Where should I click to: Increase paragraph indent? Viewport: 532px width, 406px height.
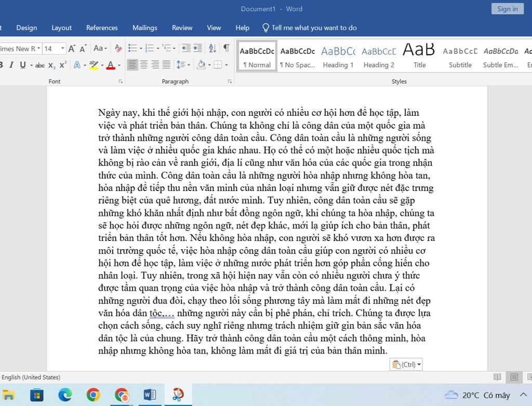197,48
